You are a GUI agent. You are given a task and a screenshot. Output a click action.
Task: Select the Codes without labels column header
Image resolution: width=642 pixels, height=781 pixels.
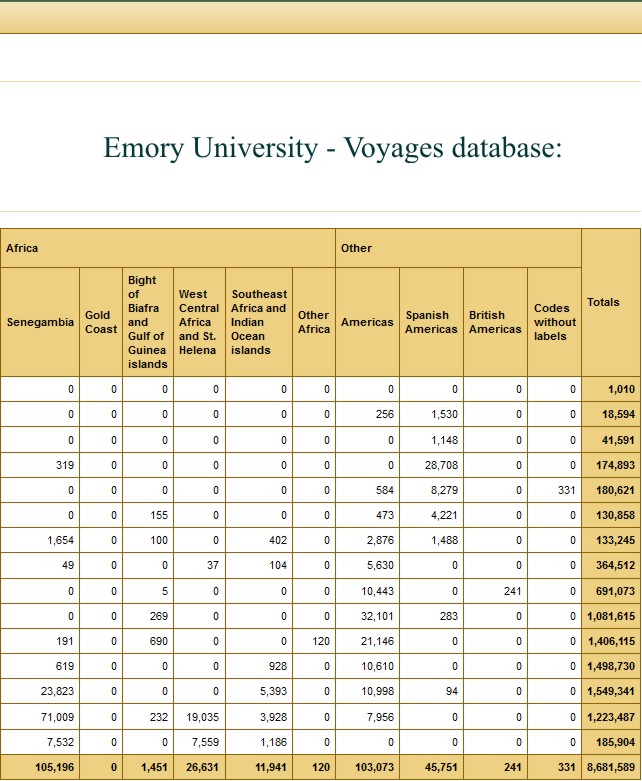554,322
